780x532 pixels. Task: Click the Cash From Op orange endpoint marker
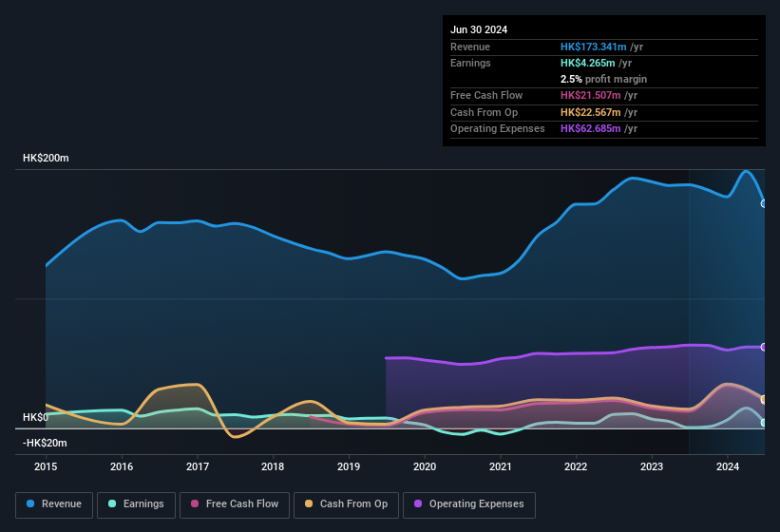[x=764, y=400]
